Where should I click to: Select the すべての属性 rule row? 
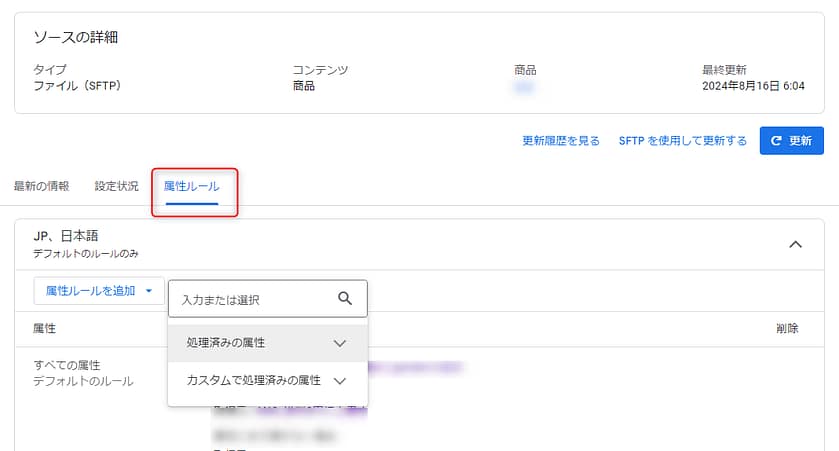(x=68, y=365)
